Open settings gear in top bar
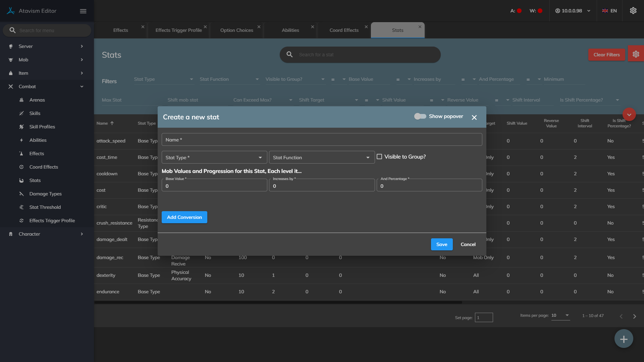The width and height of the screenshot is (644, 362). tap(633, 11)
